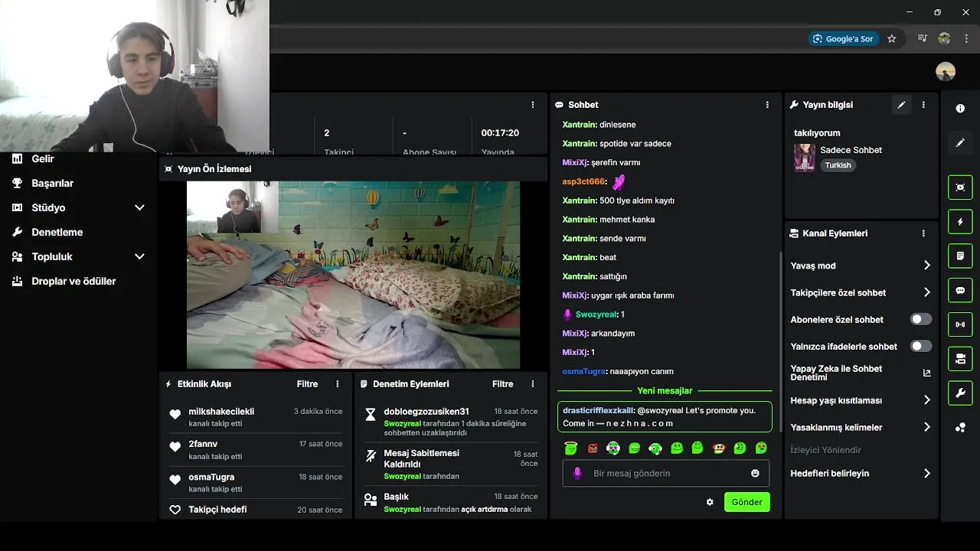Open the Sohbet panel three-dot menu
Screen dimensions: 980x551
click(x=767, y=105)
